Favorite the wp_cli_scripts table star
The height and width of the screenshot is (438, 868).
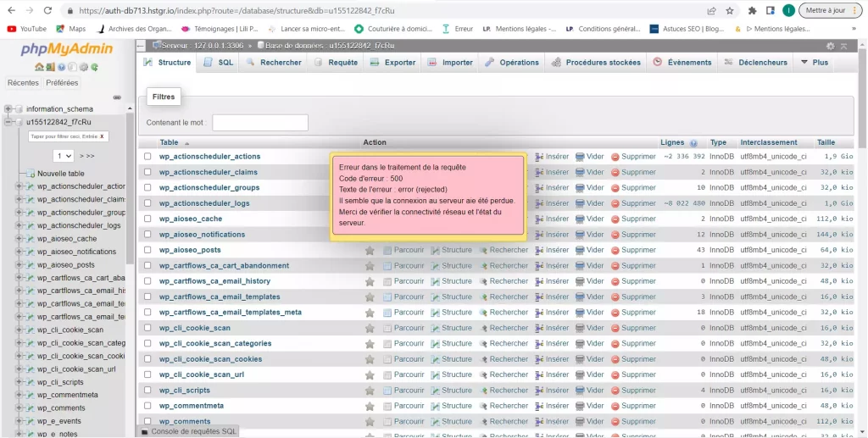tap(370, 391)
